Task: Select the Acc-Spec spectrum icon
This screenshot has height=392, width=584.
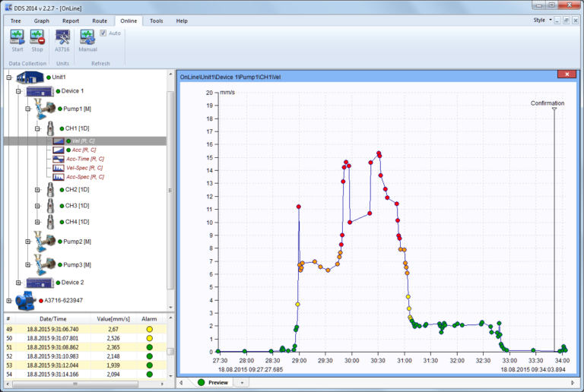Action: pyautogui.click(x=59, y=177)
